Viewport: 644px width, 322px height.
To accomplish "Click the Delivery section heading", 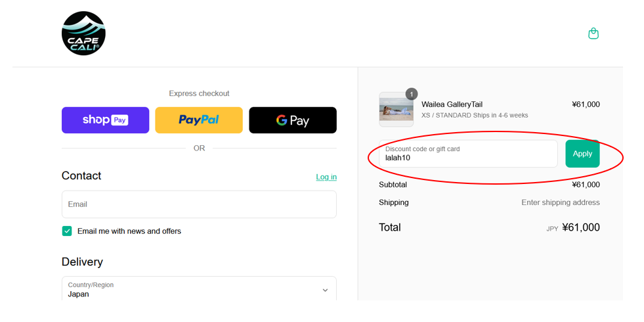I will (82, 262).
